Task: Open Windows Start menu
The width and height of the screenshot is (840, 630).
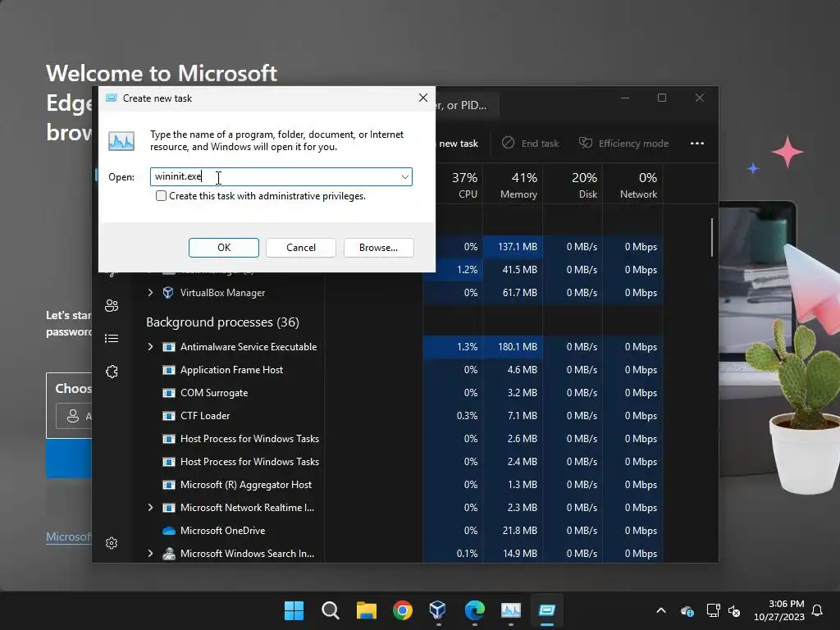Action: click(294, 610)
